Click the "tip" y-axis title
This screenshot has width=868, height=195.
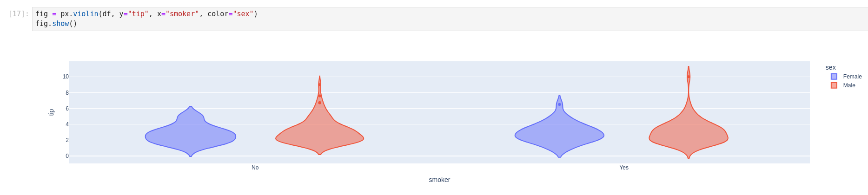click(52, 112)
